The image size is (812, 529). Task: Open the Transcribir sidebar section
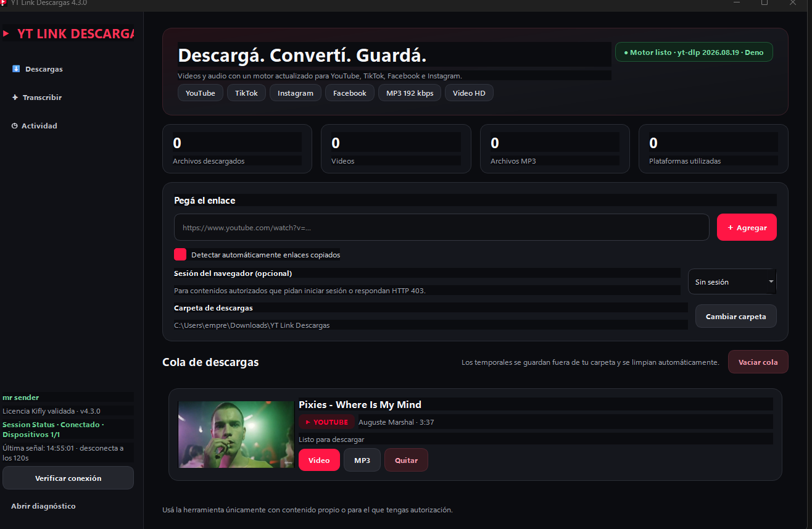click(37, 98)
